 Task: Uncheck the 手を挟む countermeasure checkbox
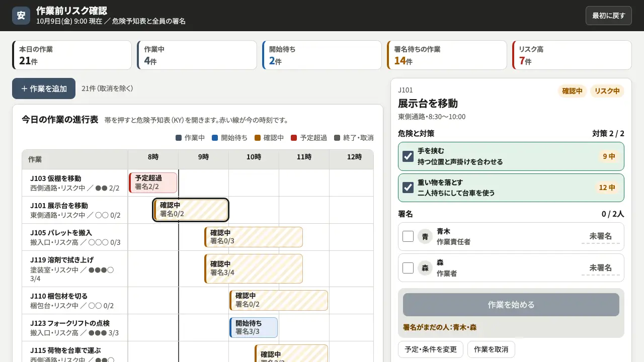point(408,156)
